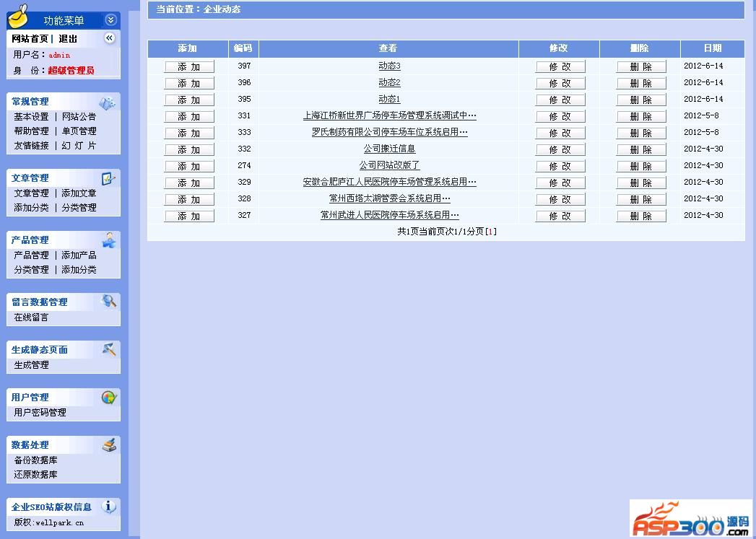756x539 pixels.
Task: Click 删除 button for 公司网站改版了
Action: tap(641, 166)
